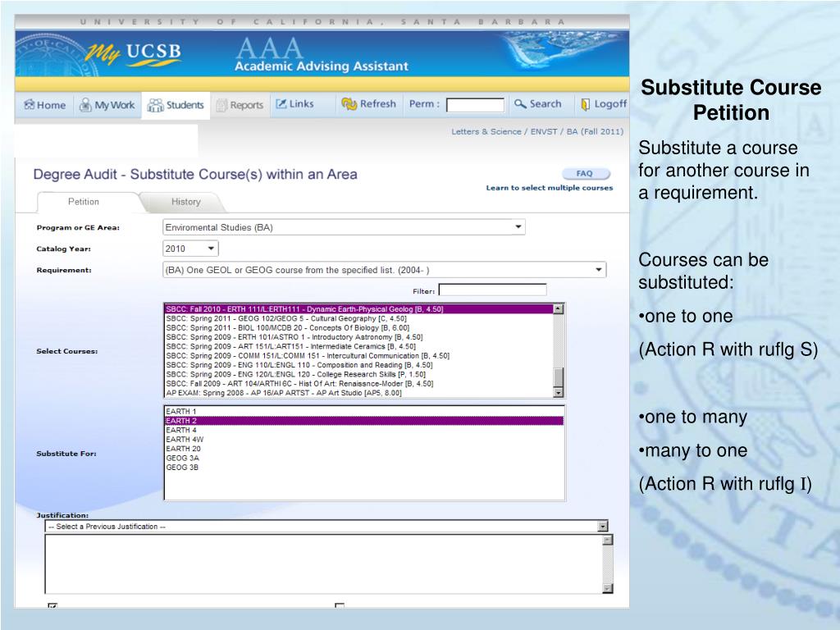Image resolution: width=840 pixels, height=630 pixels.
Task: Open the Reports toolbar item
Action: [x=221, y=105]
